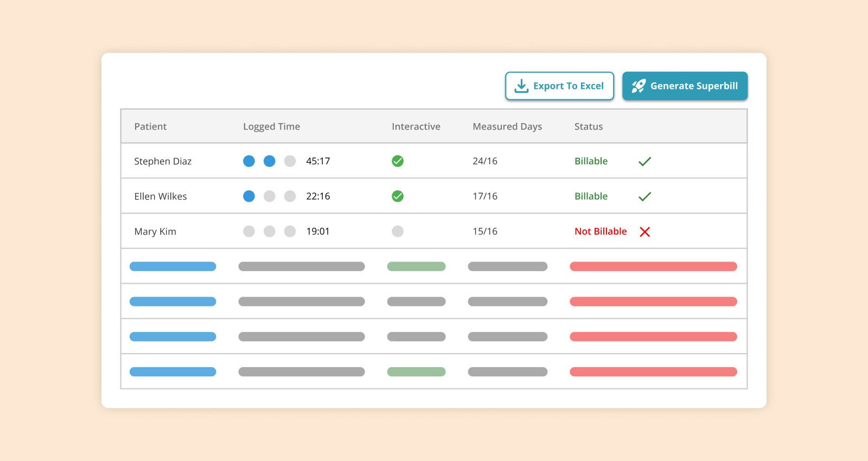Viewport: 868px width, 461px height.
Task: Click the green checkmark beside Stephen Diaz's Billable
Action: pos(644,162)
